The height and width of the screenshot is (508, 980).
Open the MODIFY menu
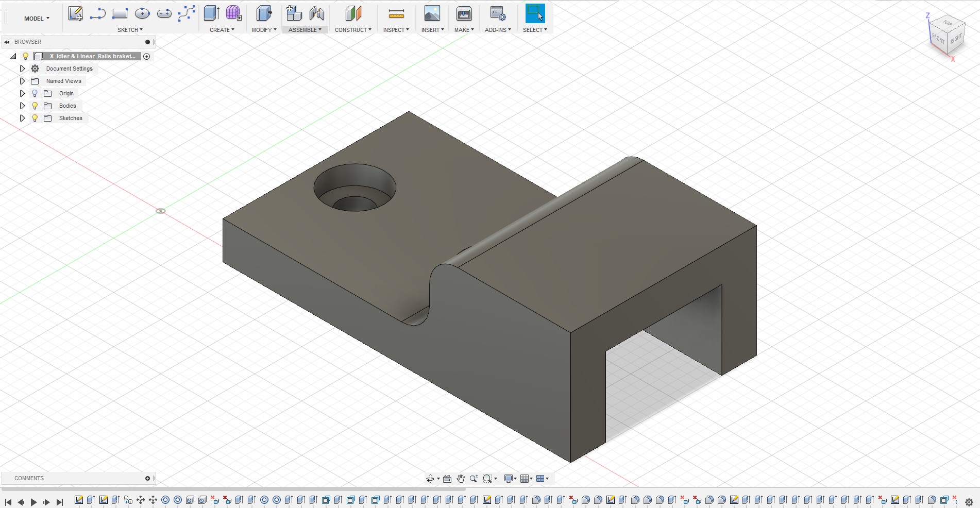[x=264, y=30]
